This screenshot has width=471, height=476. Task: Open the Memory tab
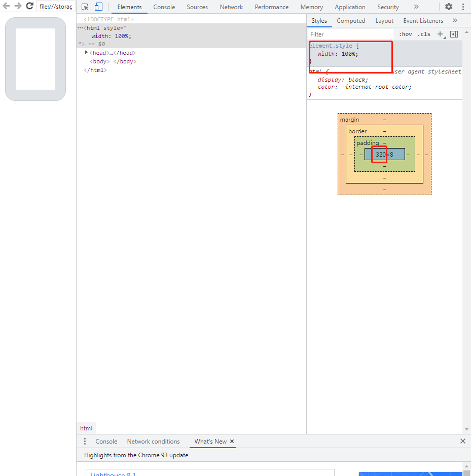tap(312, 7)
